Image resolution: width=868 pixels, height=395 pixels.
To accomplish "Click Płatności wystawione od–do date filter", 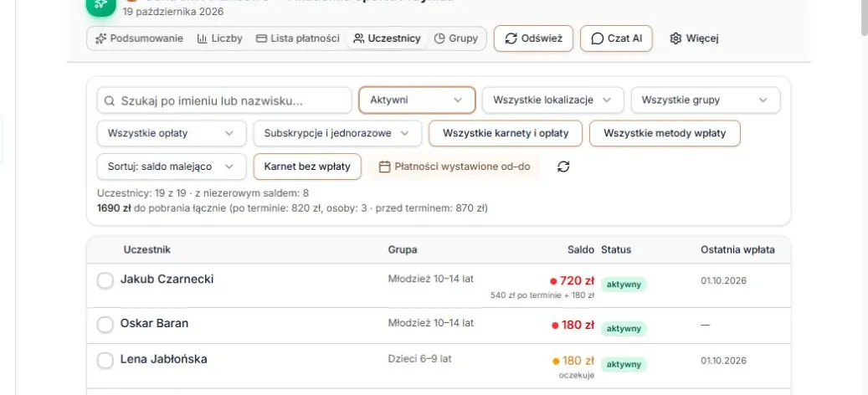I will pyautogui.click(x=454, y=167).
